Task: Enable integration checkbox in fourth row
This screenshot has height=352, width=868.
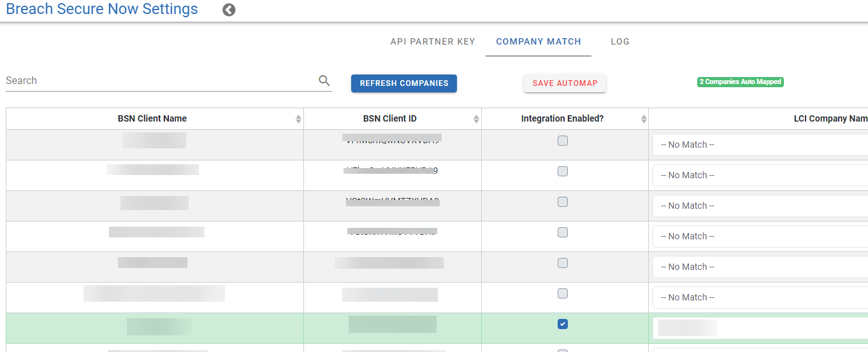Action: [563, 232]
